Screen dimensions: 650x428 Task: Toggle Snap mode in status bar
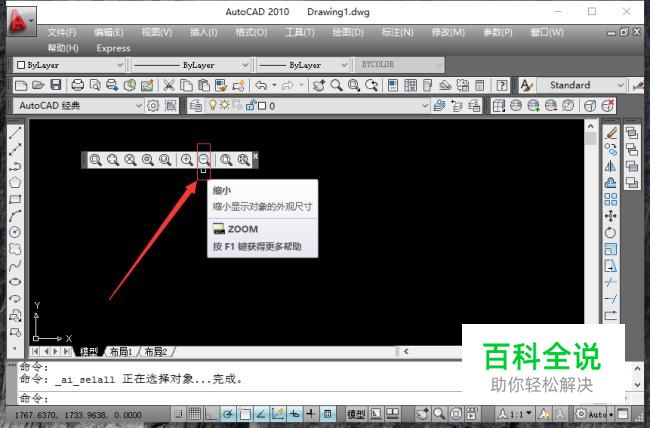[x=178, y=413]
